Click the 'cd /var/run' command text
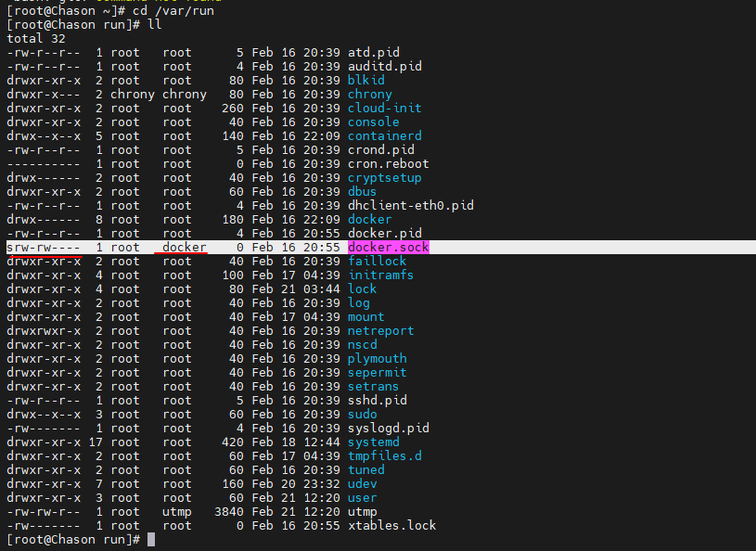The width and height of the screenshot is (756, 551). [173, 10]
